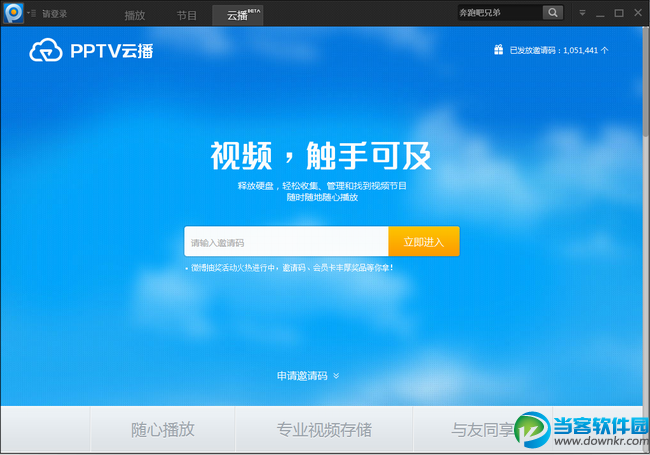Click the 申请邀请码 link
This screenshot has width=650, height=455.
click(x=302, y=376)
